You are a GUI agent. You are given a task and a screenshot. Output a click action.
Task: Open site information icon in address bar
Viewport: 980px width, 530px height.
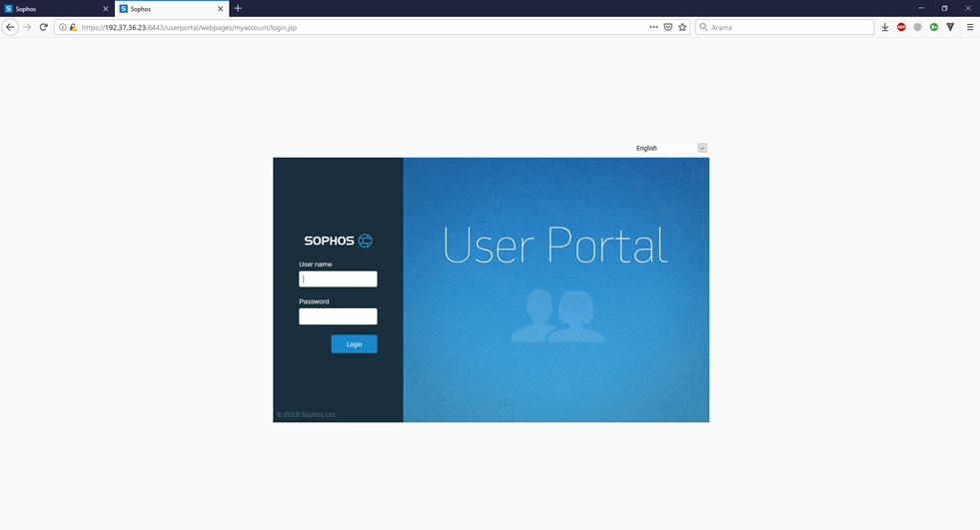(63, 28)
